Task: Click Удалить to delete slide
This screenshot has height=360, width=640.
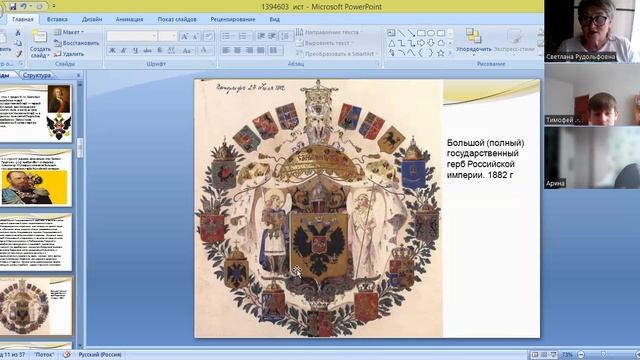Action: coord(69,53)
